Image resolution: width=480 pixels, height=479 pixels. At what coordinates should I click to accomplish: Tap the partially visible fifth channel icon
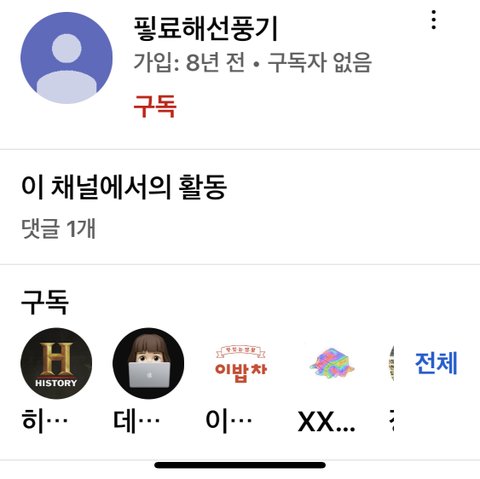click(x=391, y=363)
